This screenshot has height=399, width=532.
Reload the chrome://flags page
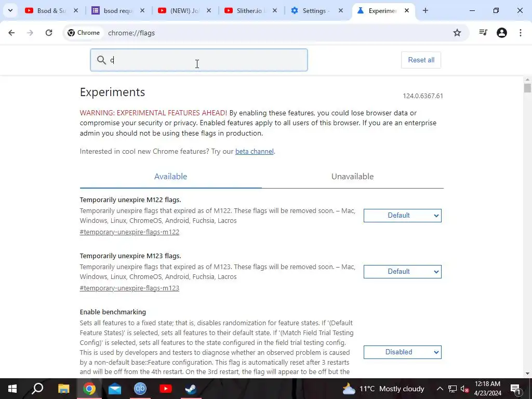pos(49,33)
